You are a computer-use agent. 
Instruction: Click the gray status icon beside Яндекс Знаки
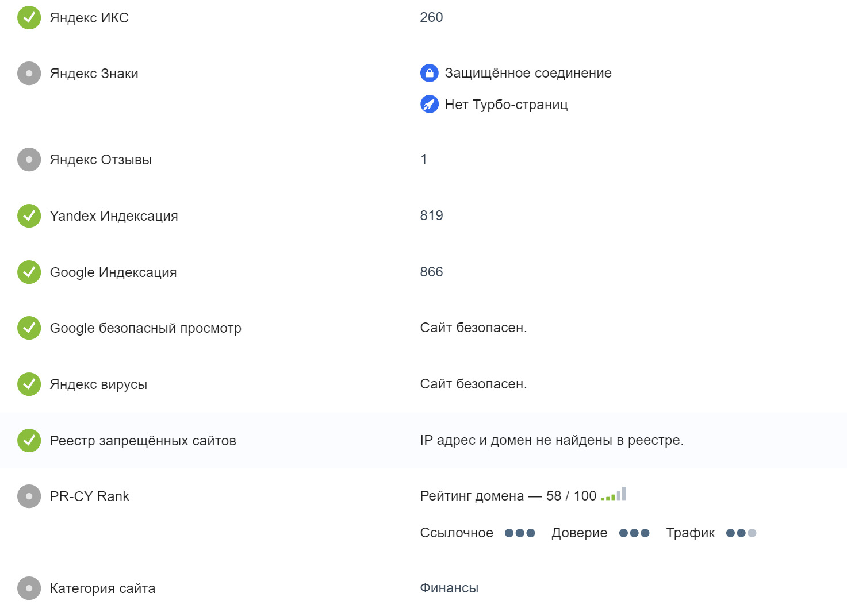pos(29,74)
